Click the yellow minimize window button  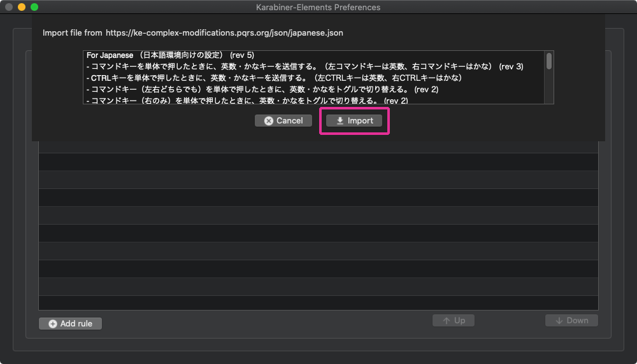pyautogui.click(x=22, y=7)
